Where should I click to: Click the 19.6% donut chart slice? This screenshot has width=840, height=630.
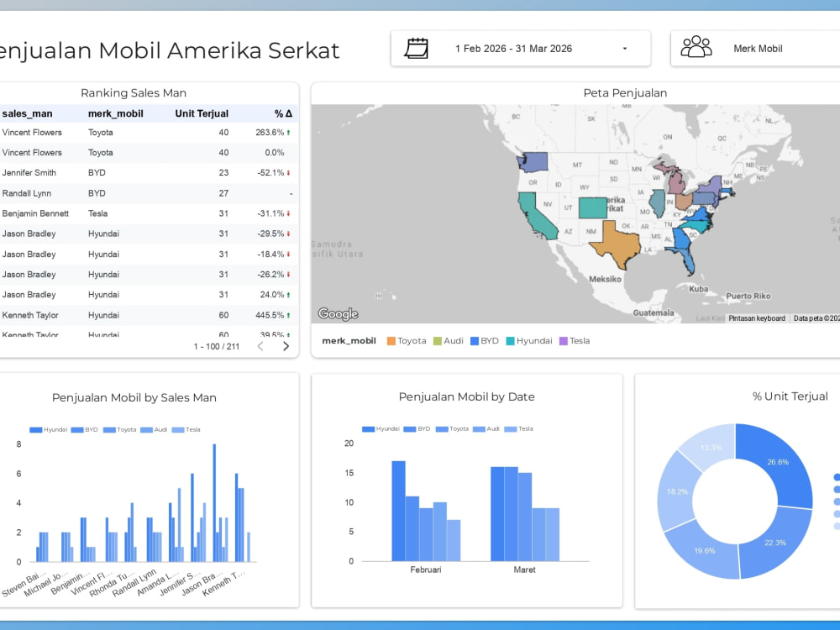(x=705, y=551)
